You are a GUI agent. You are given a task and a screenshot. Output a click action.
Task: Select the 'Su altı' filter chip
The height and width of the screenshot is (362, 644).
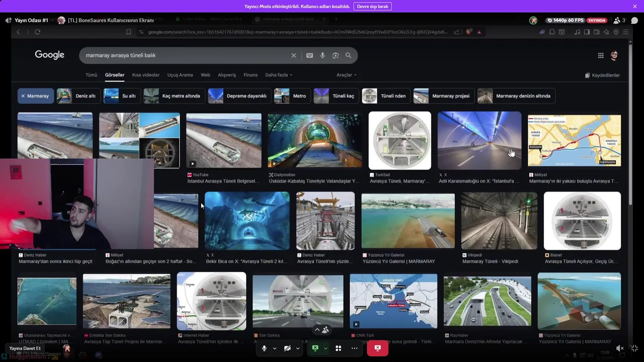[x=121, y=96]
